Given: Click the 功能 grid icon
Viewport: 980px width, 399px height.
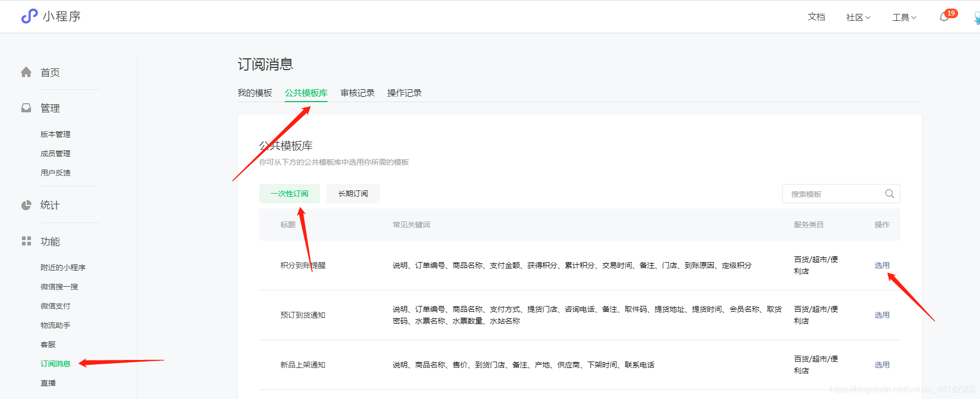Looking at the screenshot, I should coord(26,241).
